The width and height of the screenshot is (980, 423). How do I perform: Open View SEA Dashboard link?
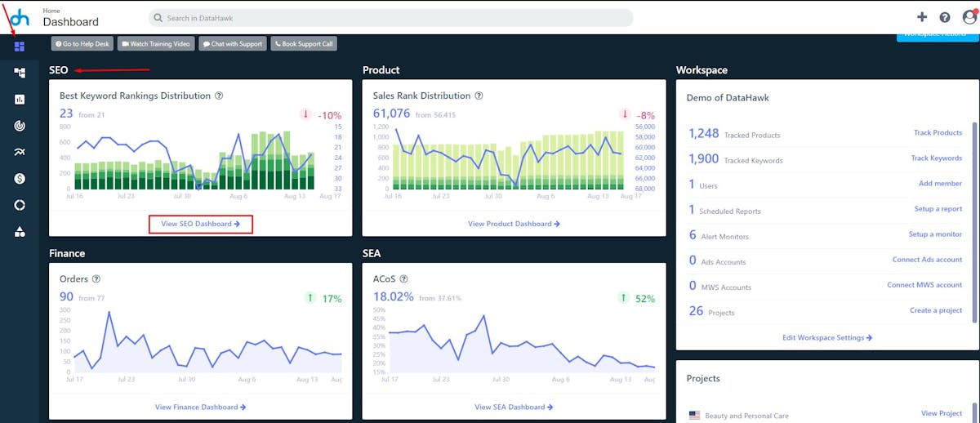pyautogui.click(x=514, y=407)
